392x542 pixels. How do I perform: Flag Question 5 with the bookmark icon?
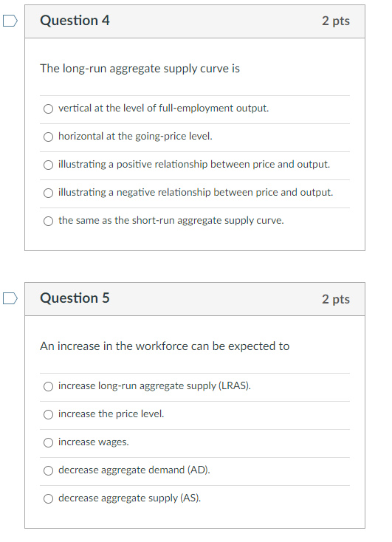[x=10, y=298]
